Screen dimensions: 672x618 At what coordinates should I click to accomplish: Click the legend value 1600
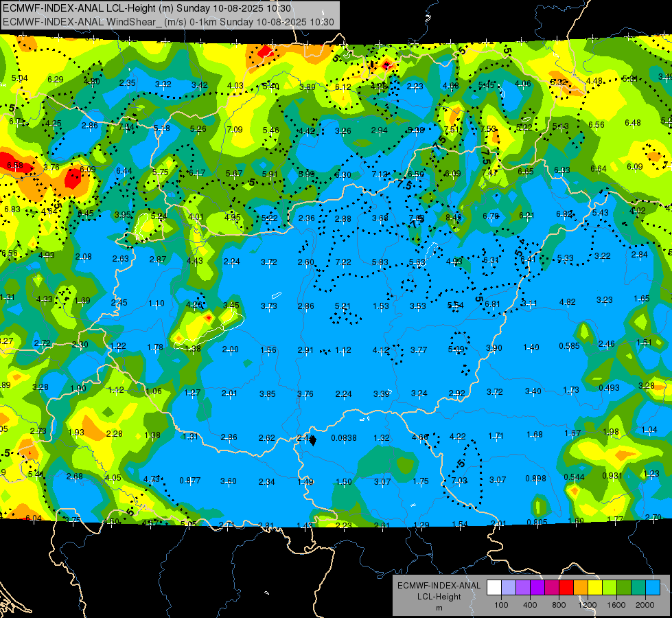pyautogui.click(x=616, y=605)
